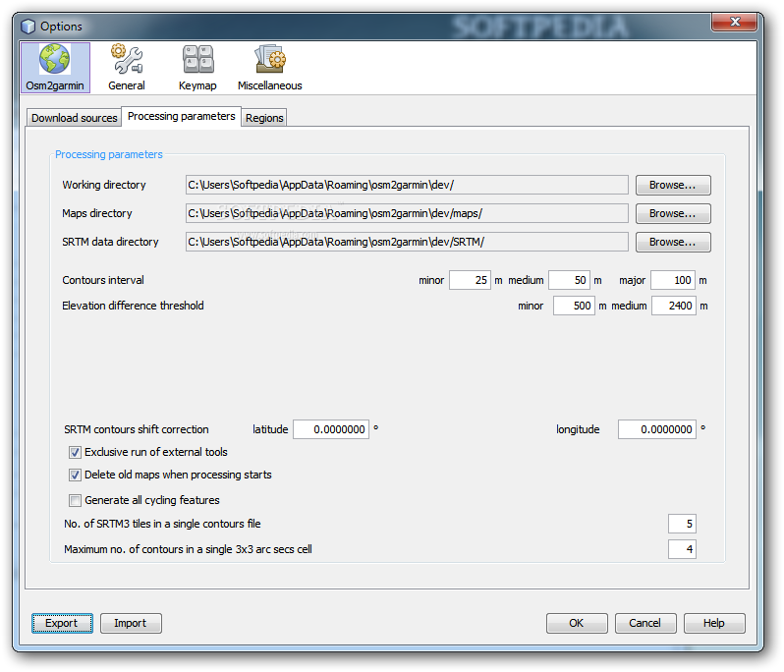The height and width of the screenshot is (672, 784).
Task: Click the 'Contours interval' label
Action: 103,281
